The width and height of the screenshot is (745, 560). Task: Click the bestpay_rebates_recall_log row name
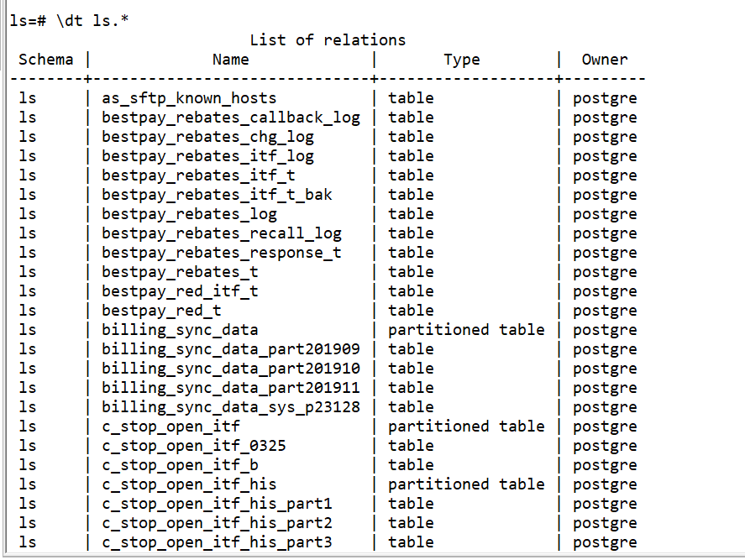pyautogui.click(x=222, y=233)
